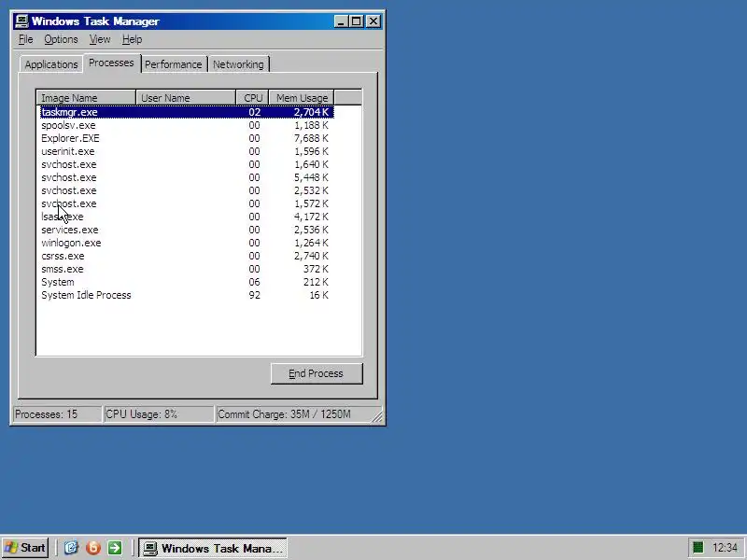Minimize the Task Manager window
The width and height of the screenshot is (747, 560).
click(x=341, y=21)
